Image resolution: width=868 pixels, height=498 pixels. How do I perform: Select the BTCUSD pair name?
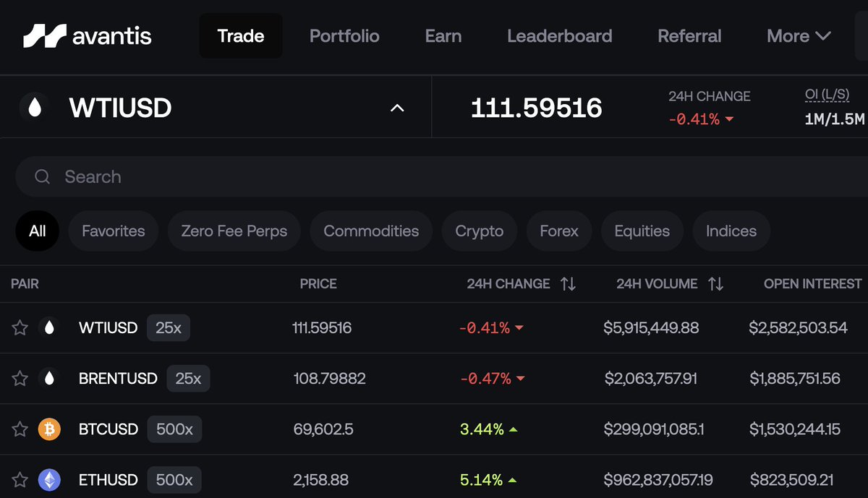pos(109,429)
